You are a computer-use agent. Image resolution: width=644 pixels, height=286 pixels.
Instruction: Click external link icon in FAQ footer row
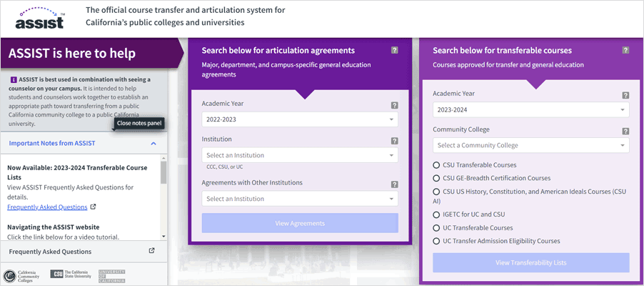point(151,251)
